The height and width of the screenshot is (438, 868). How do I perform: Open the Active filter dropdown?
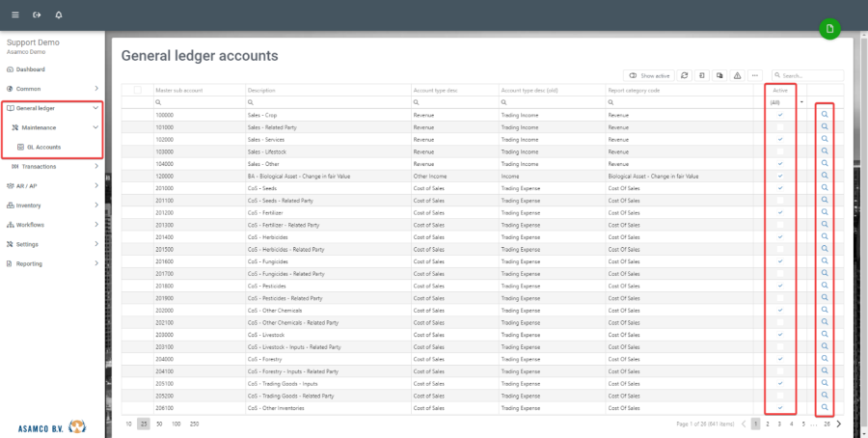[800, 101]
